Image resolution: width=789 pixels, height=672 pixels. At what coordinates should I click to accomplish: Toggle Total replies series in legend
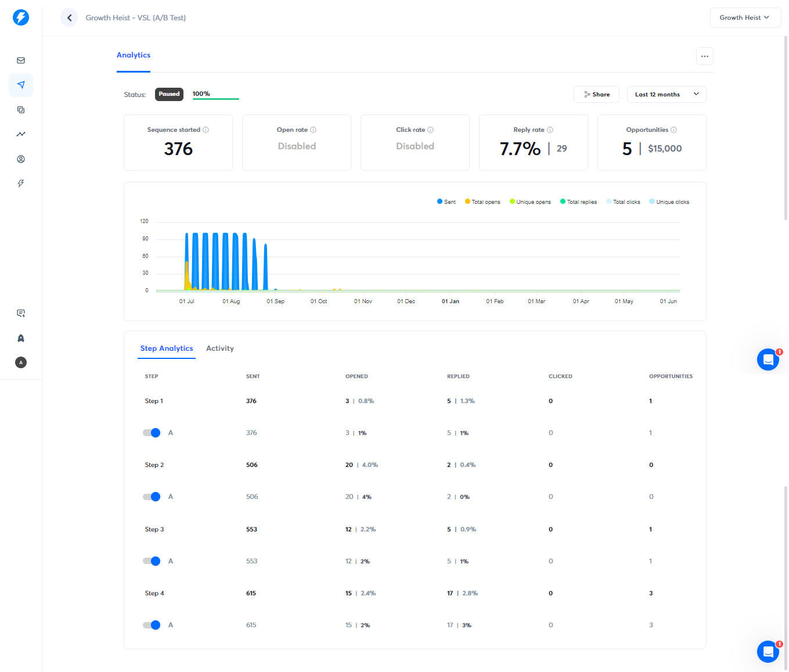(578, 202)
